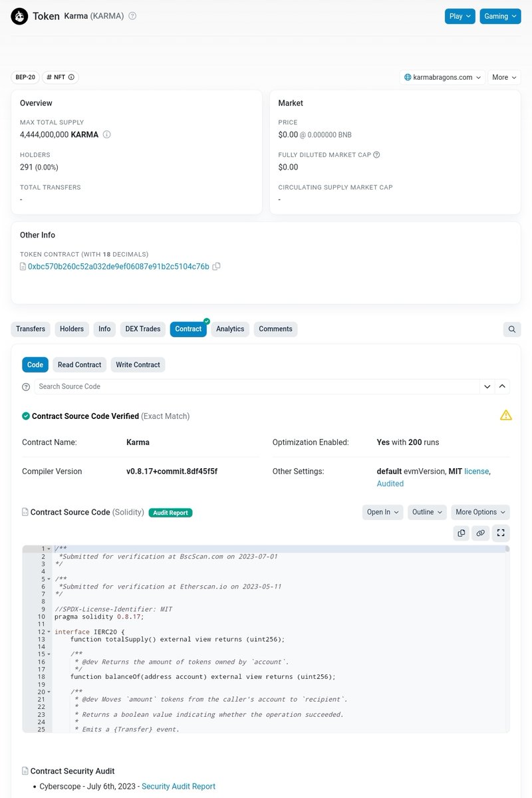Open the Play dropdown
The height and width of the screenshot is (798, 532).
(460, 16)
